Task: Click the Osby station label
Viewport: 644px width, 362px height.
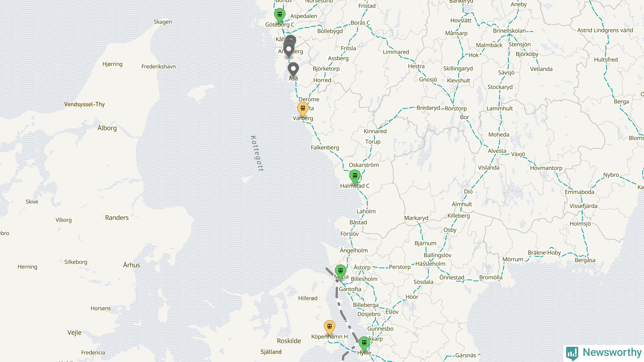Action: pos(450,230)
